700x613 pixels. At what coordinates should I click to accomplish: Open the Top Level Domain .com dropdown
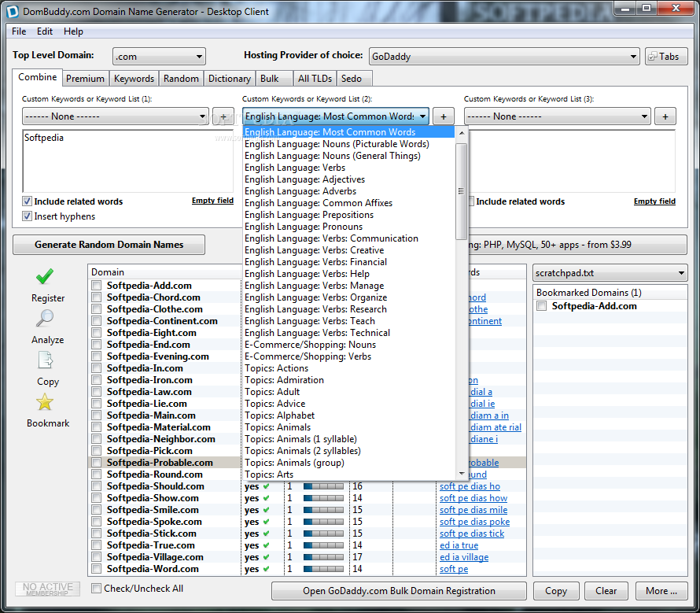pos(159,57)
